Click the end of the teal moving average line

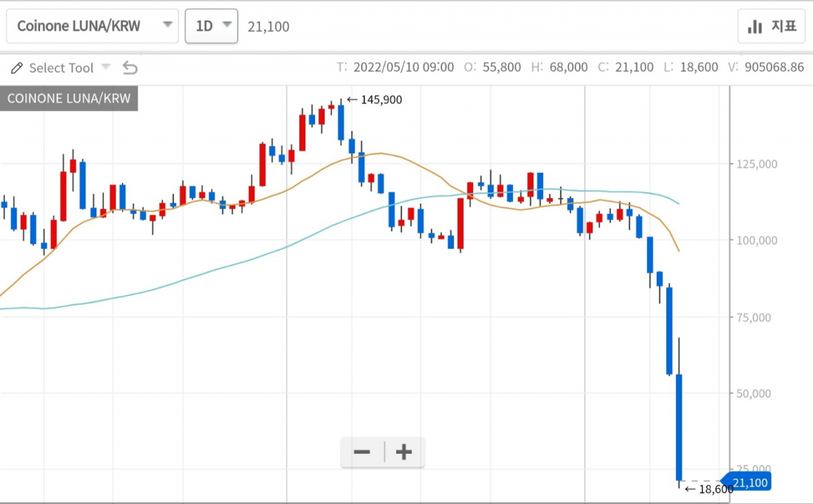[679, 204]
